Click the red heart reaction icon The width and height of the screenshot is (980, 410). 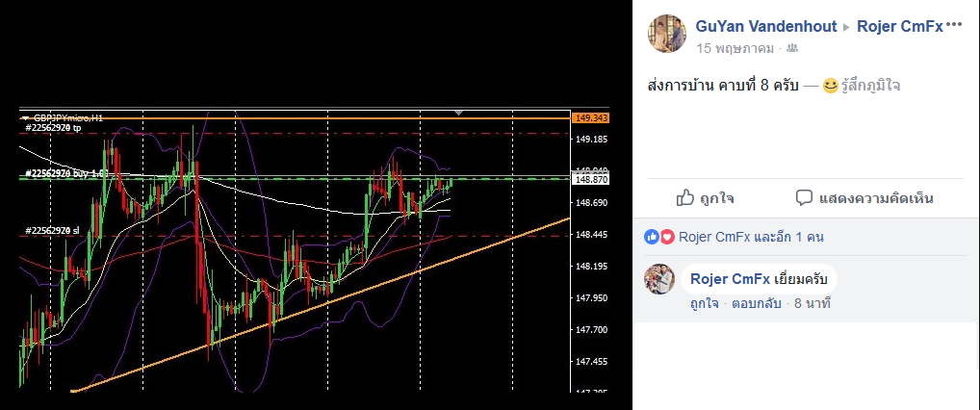pos(667,237)
